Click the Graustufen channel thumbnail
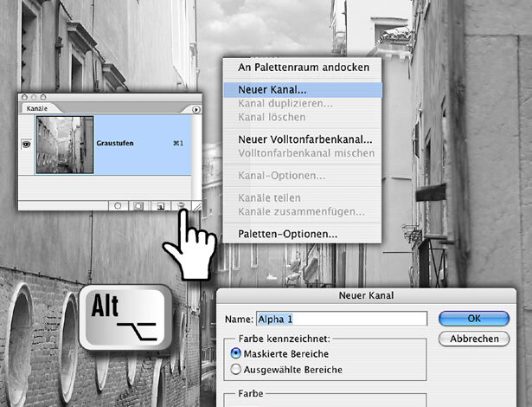This screenshot has width=532, height=407. pyautogui.click(x=65, y=145)
